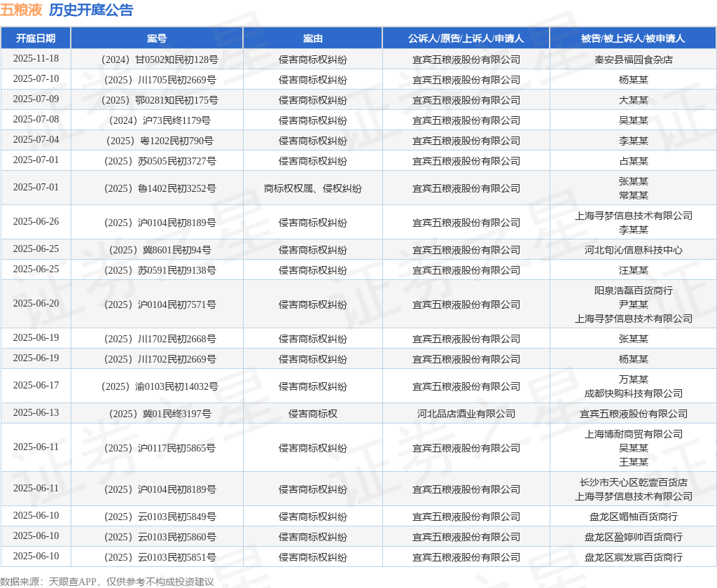The width and height of the screenshot is (717, 588).
Task: Click defendant 万某某
Action: (x=633, y=379)
